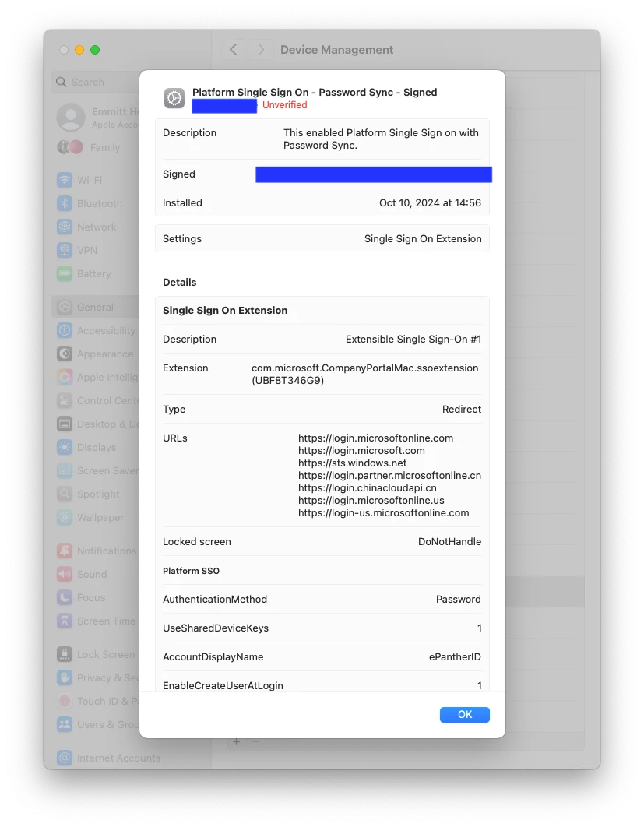Click the yellow minimize window button
Viewport: 644px width, 827px height.
[x=79, y=50]
